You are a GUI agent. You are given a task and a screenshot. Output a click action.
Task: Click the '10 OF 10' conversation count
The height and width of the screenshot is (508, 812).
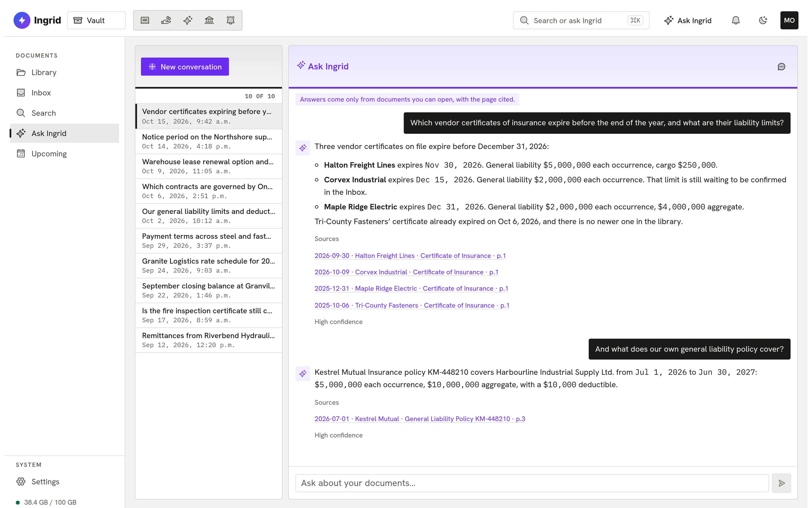(x=260, y=97)
